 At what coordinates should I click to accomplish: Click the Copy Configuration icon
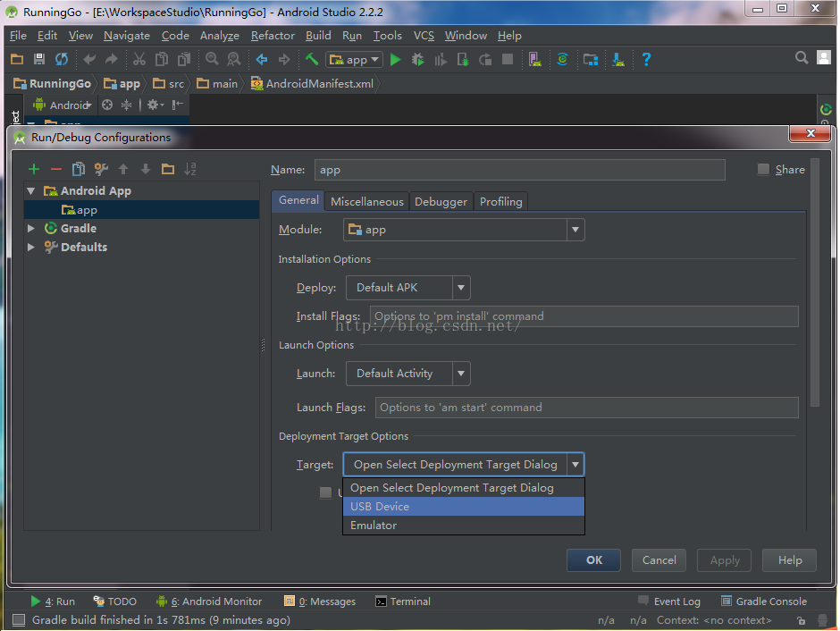tap(79, 169)
